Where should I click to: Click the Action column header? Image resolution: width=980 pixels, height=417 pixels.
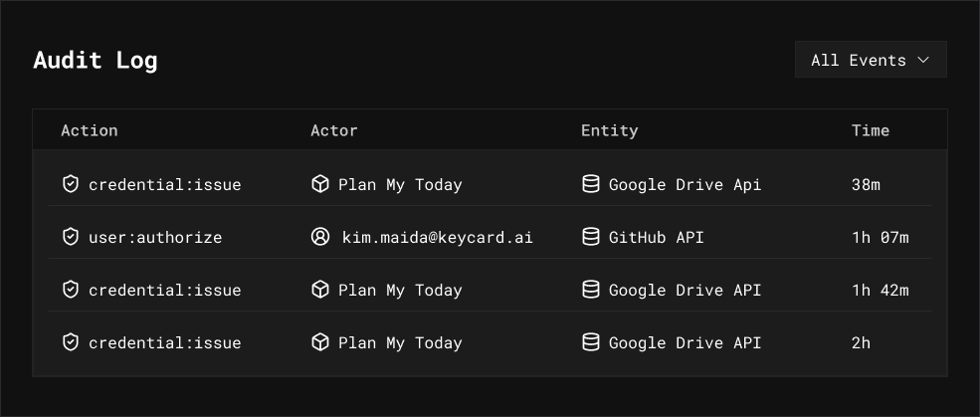89,130
